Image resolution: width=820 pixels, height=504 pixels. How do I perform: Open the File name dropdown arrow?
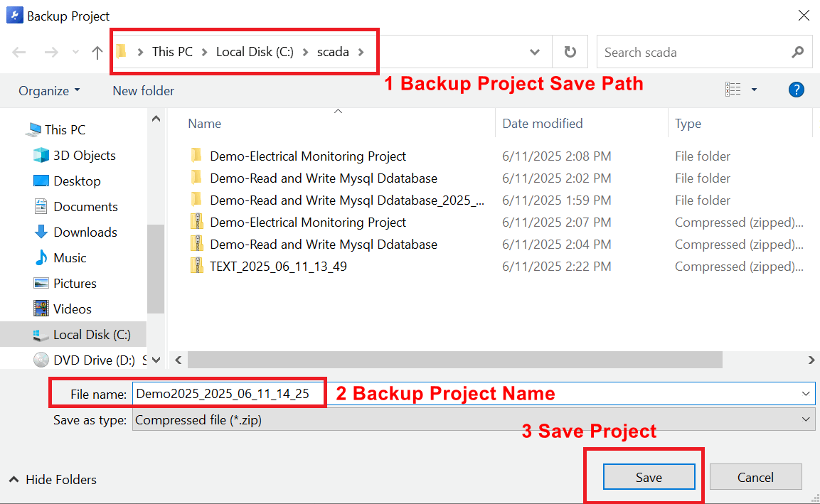[x=806, y=394]
